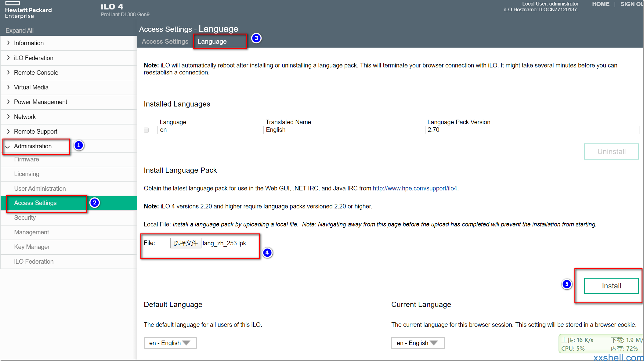Click the Power Management menu label
644x361 pixels.
pos(41,102)
